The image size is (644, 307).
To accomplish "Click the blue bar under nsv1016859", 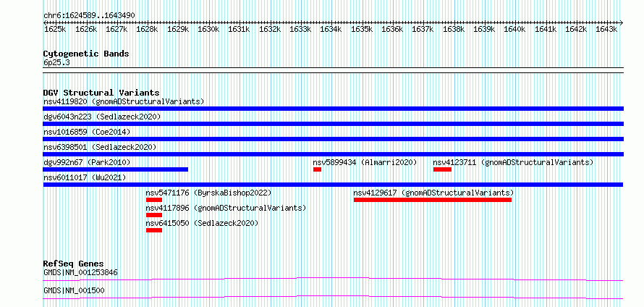I will coord(334,139).
